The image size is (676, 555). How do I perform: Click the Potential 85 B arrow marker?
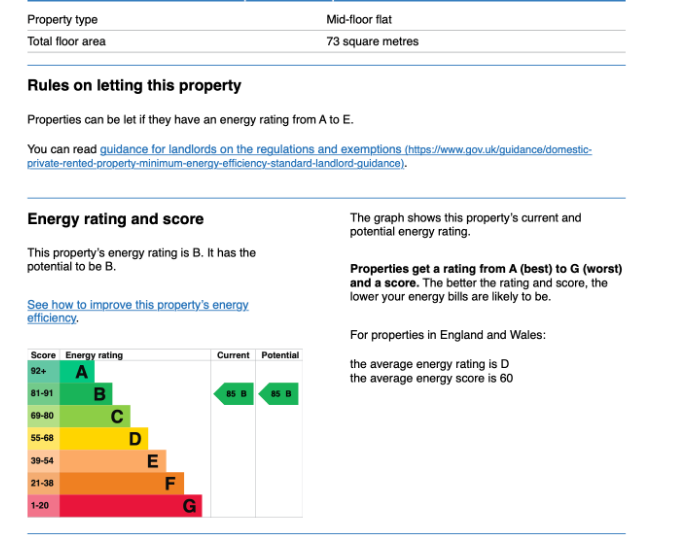(279, 394)
